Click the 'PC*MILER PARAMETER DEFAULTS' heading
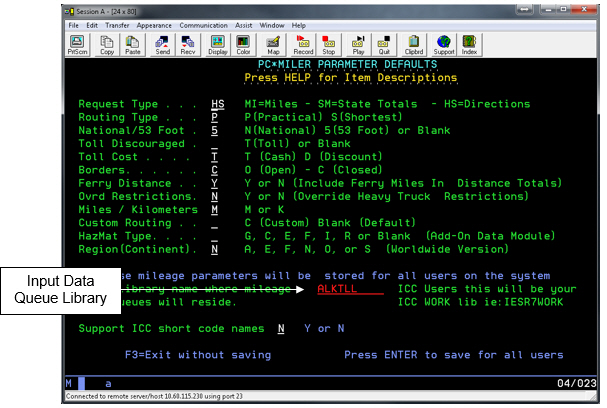 coord(348,64)
